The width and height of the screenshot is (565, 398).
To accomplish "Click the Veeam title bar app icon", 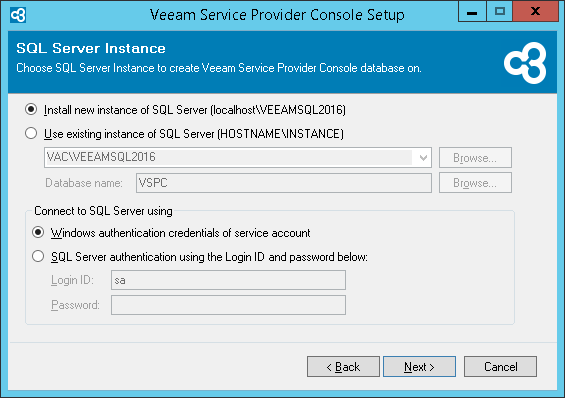I will click(18, 15).
